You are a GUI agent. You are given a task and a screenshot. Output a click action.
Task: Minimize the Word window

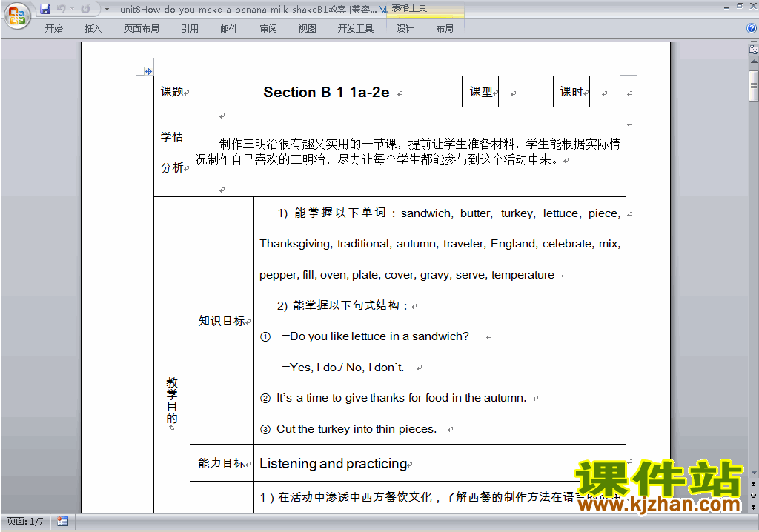(726, 7)
